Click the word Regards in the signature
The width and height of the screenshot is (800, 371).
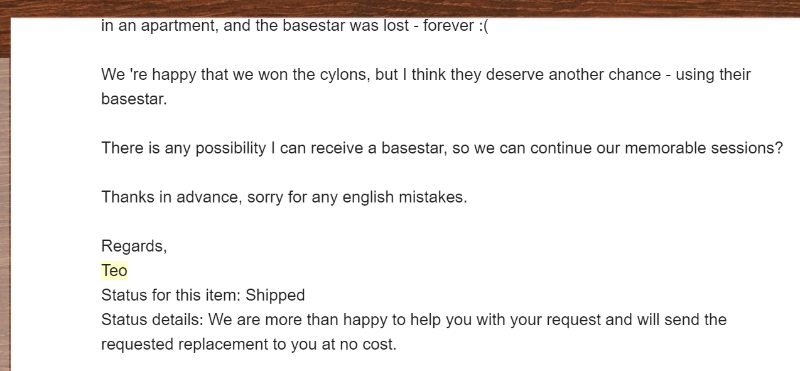132,246
